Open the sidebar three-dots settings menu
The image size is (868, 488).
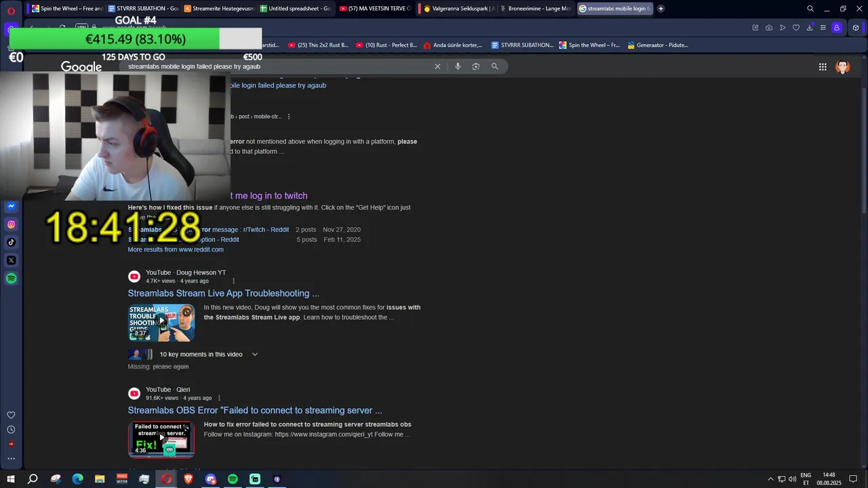11,459
